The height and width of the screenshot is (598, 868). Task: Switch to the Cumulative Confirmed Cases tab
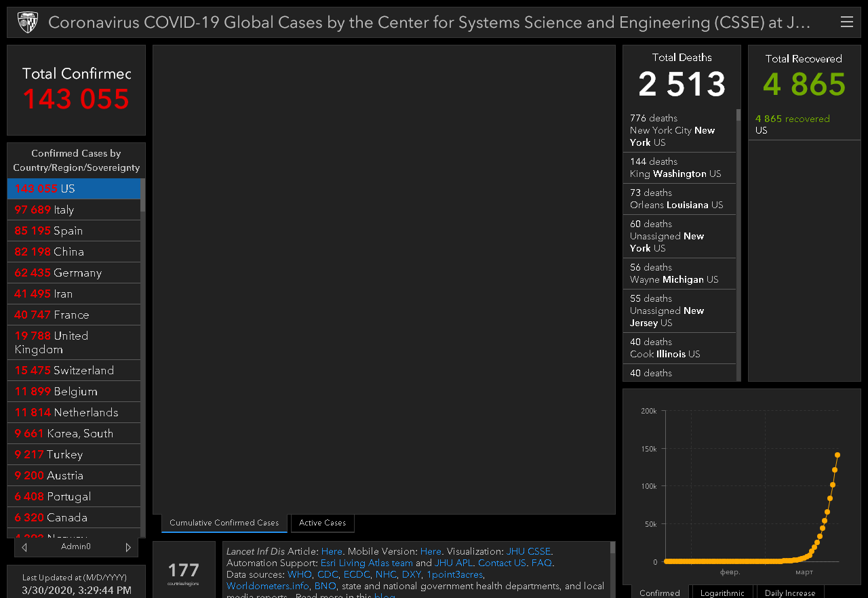click(224, 523)
